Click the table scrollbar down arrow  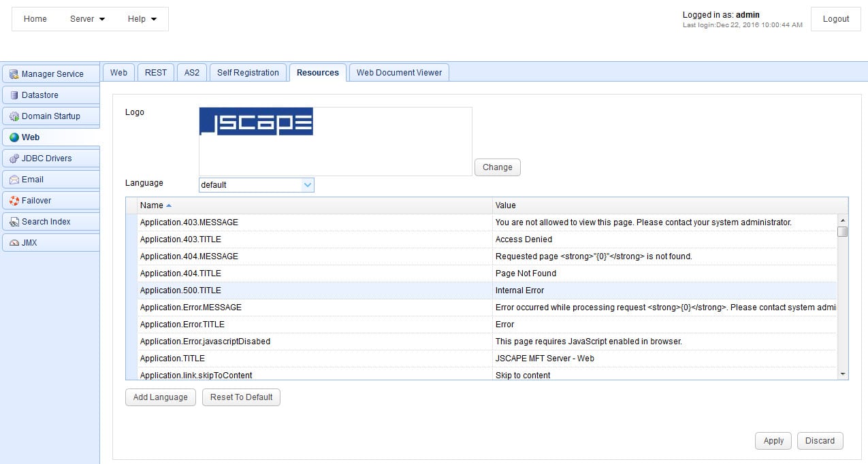[843, 374]
